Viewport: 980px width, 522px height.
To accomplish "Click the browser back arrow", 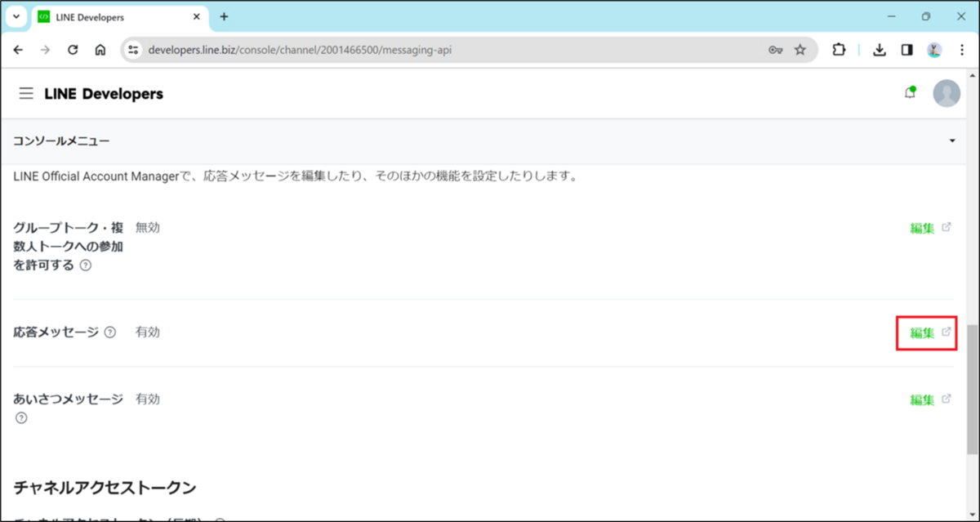I will coord(19,50).
